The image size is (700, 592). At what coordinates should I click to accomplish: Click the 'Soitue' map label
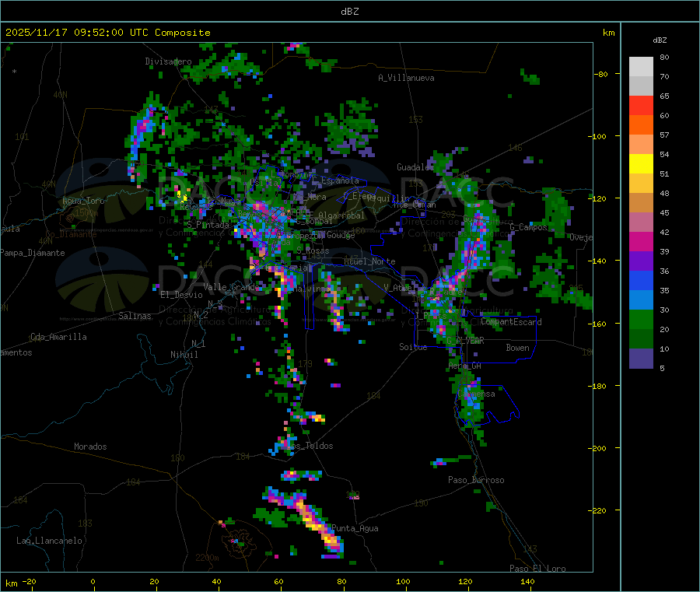point(413,347)
